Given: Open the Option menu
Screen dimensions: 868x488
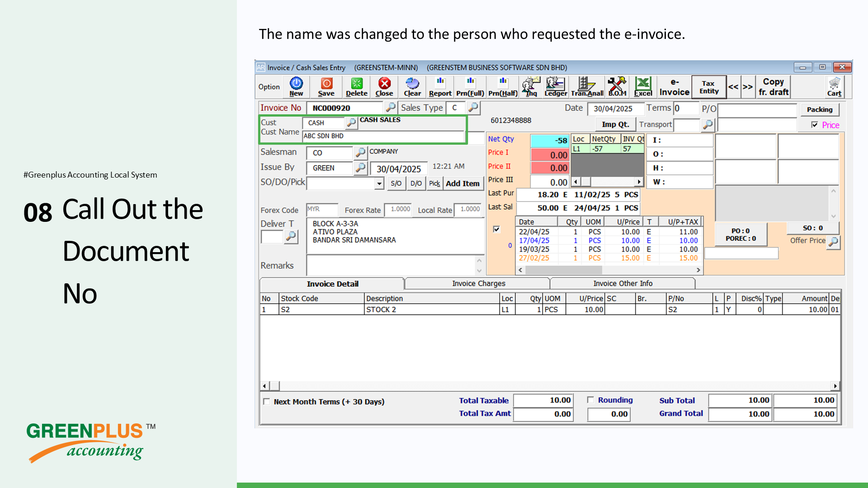Looking at the screenshot, I should point(269,87).
